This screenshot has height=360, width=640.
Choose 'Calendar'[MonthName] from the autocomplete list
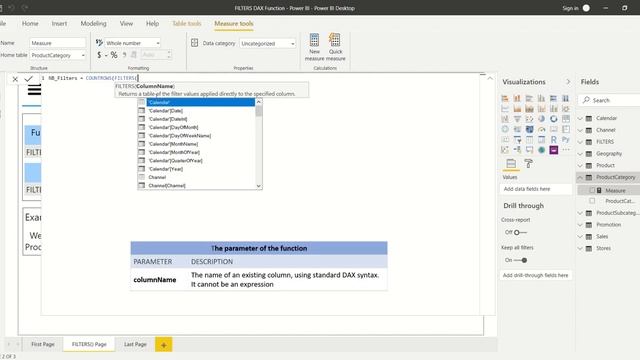(x=173, y=144)
